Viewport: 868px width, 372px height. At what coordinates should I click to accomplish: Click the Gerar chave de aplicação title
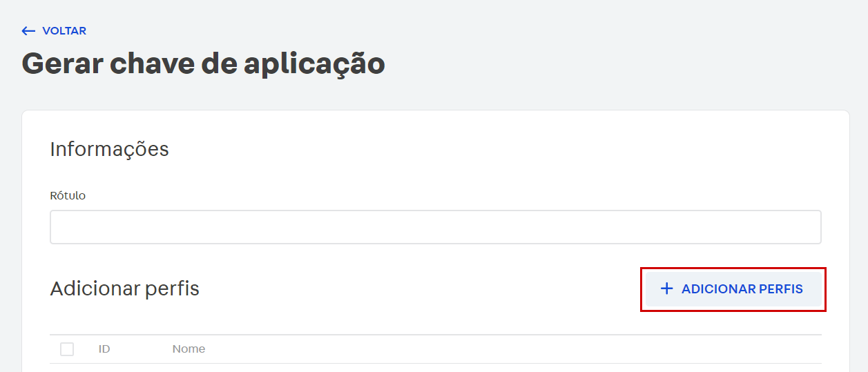point(203,63)
